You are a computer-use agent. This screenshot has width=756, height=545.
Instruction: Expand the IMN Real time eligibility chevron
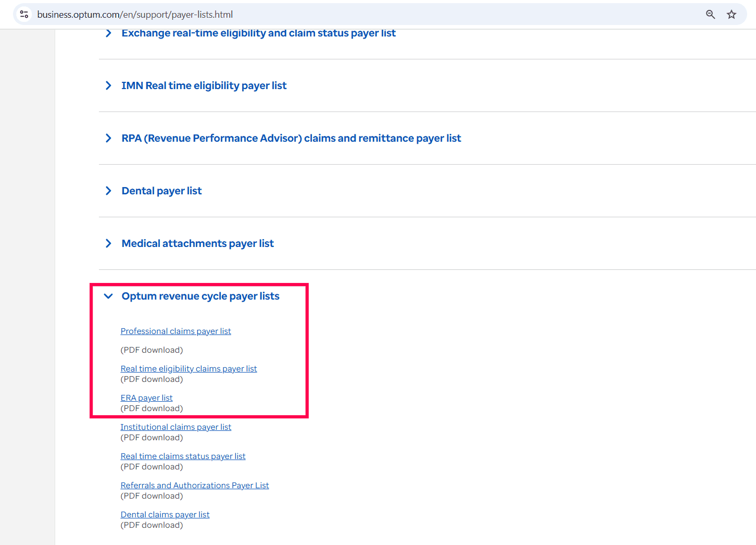(108, 85)
